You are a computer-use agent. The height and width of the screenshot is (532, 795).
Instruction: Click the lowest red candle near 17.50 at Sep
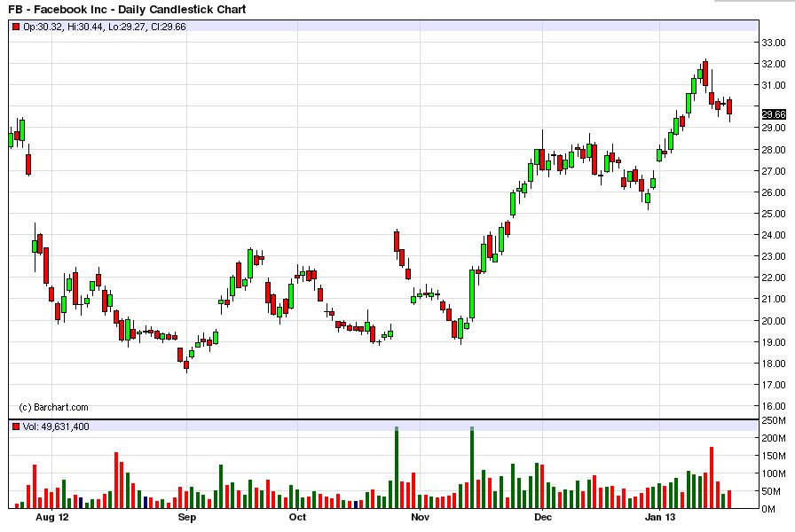click(x=186, y=364)
